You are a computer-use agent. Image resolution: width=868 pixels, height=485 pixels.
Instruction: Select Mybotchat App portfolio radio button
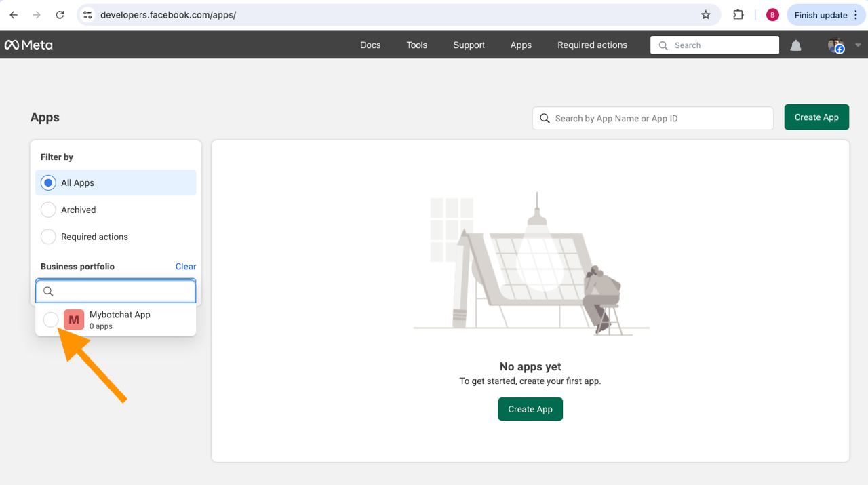(x=51, y=319)
